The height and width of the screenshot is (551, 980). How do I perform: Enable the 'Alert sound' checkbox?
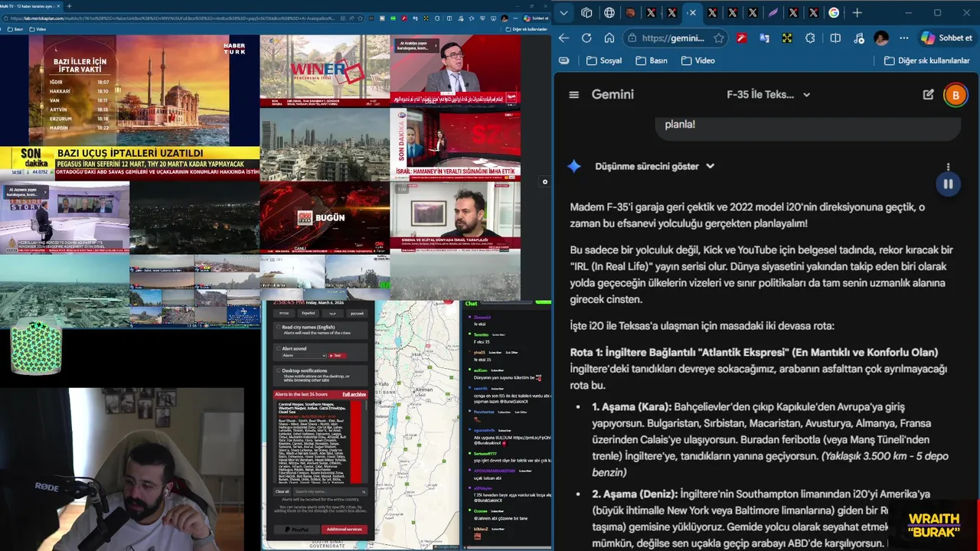279,348
